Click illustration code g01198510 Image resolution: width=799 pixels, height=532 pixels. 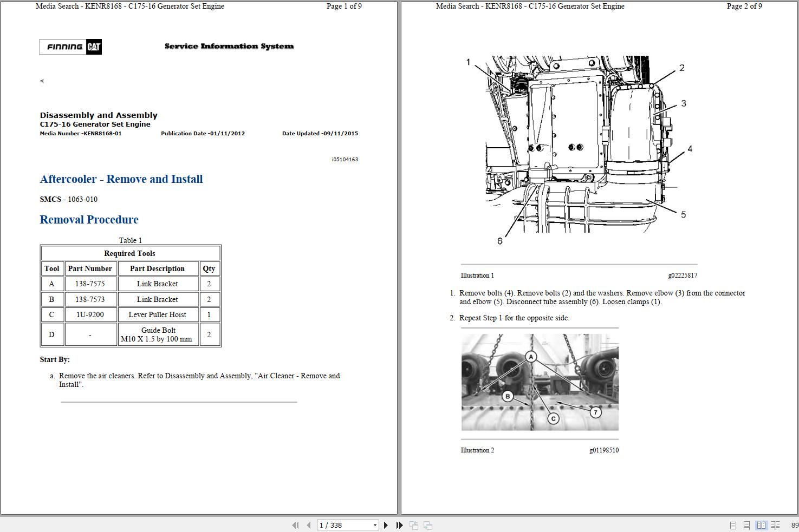point(604,450)
